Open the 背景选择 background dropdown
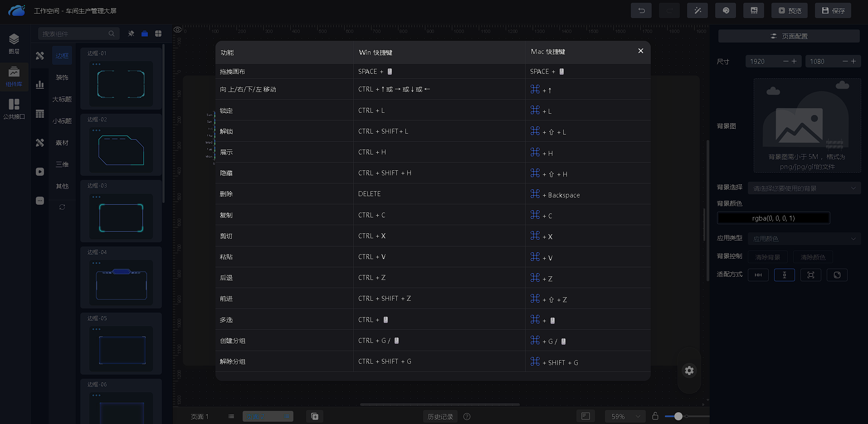The width and height of the screenshot is (868, 424). pyautogui.click(x=804, y=188)
